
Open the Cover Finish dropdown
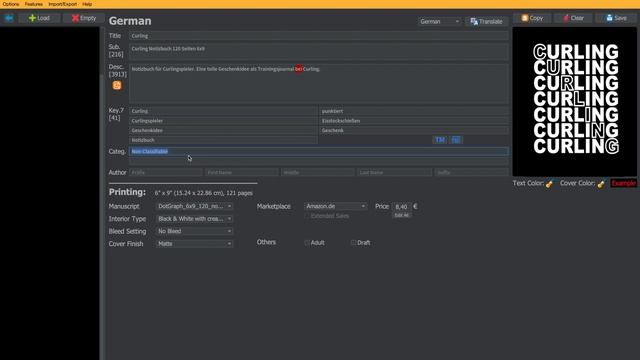point(194,244)
